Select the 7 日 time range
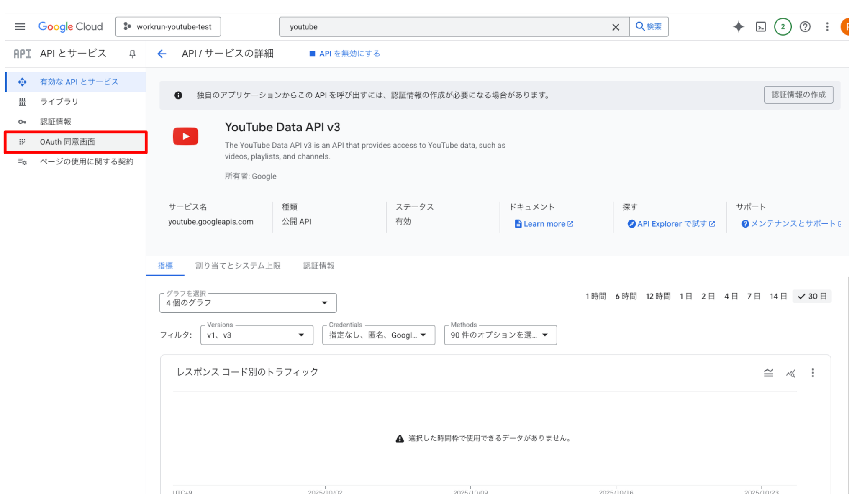This screenshot has width=857, height=504. tap(754, 296)
